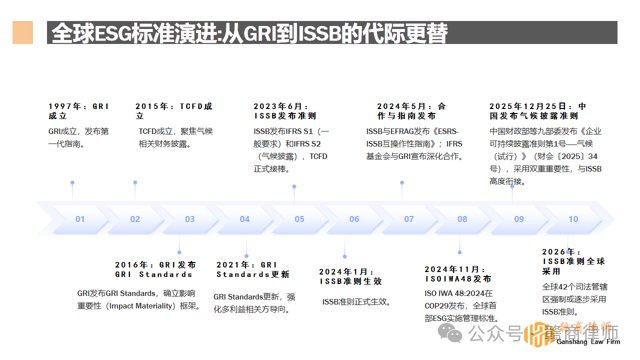This screenshot has height=360, width=640.
Task: Click paragraph 确立影响重要性（Impact Materiality）框架
Action: [x=138, y=300]
